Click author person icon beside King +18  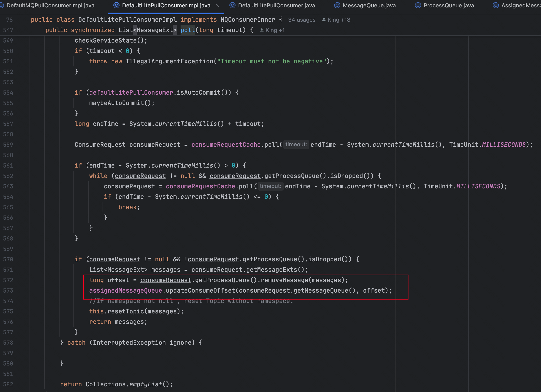324,20
